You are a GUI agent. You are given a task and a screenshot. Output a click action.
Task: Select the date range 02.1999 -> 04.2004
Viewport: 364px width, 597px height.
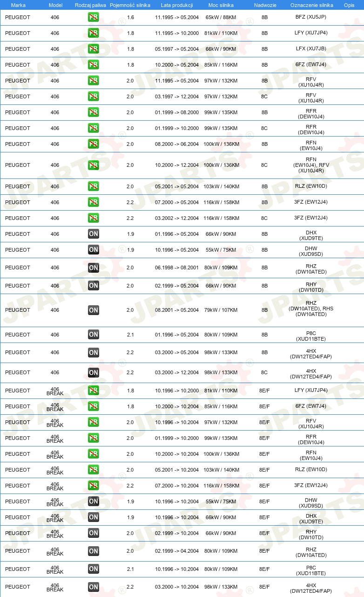(177, 551)
